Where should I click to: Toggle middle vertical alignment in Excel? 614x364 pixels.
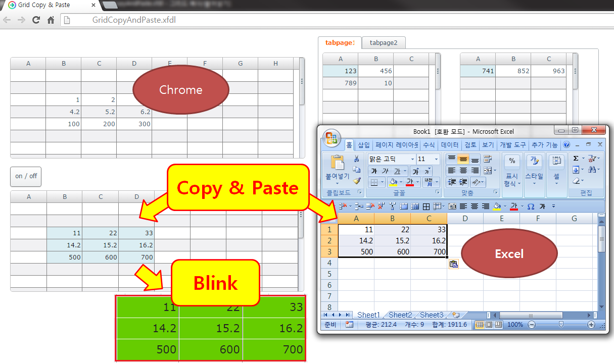(463, 159)
